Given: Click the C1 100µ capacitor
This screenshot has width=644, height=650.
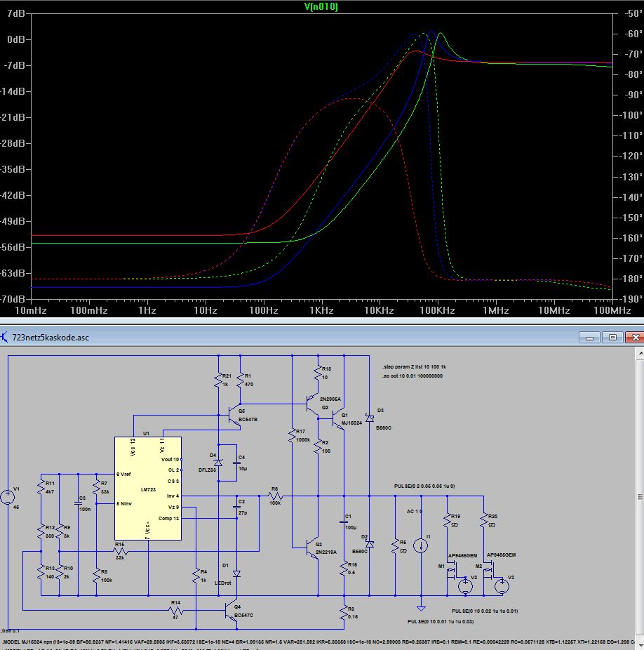Looking at the screenshot, I should click(344, 522).
